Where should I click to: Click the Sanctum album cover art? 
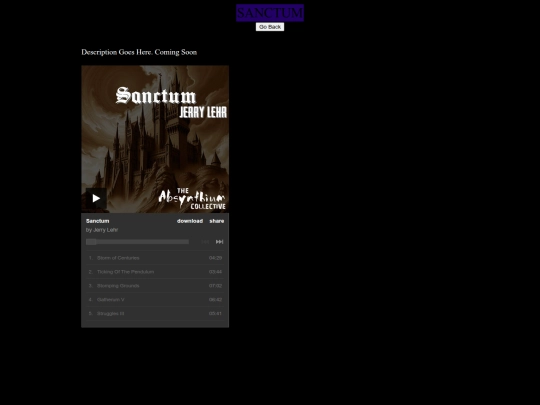155,139
